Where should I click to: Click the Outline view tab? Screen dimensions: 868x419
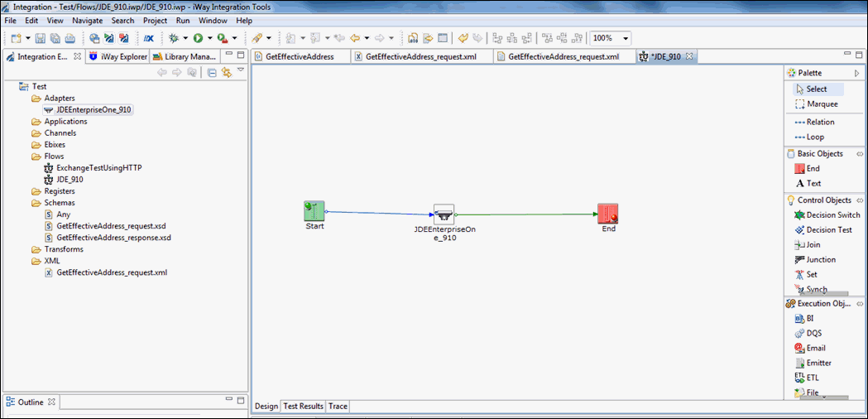(x=31, y=402)
